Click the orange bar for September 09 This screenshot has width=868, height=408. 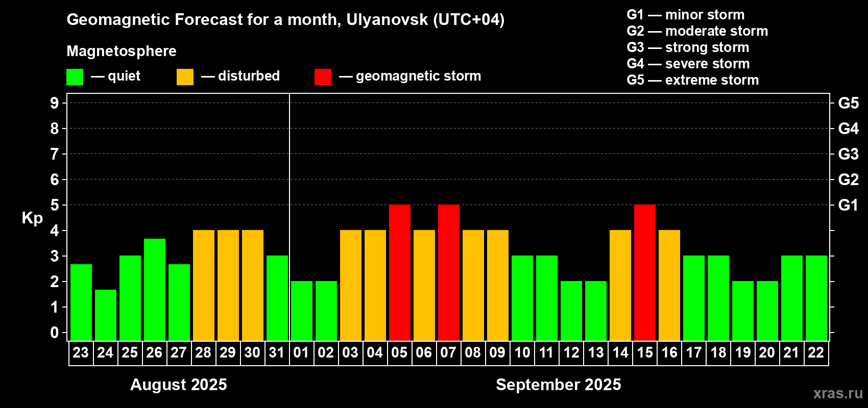pos(498,286)
